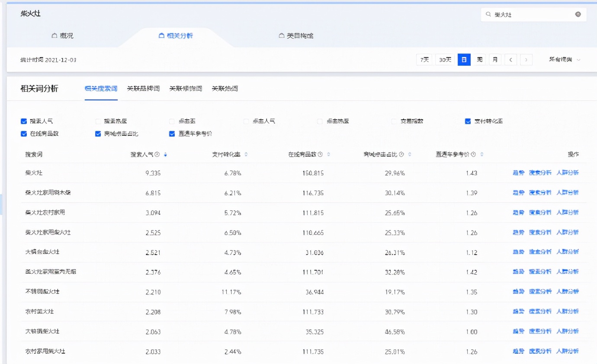Clear the 柴火灶 search box input
The height and width of the screenshot is (364, 597).
coord(578,14)
